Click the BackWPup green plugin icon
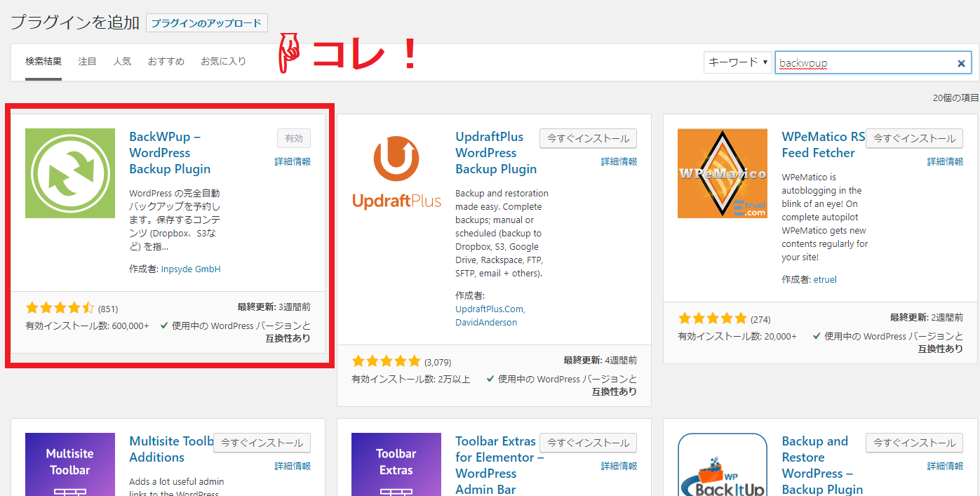The image size is (980, 496). coord(70,173)
